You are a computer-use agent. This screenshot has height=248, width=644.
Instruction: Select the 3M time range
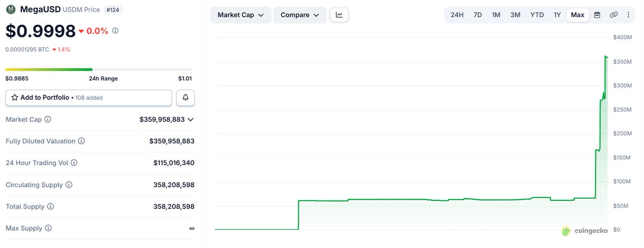click(x=515, y=14)
